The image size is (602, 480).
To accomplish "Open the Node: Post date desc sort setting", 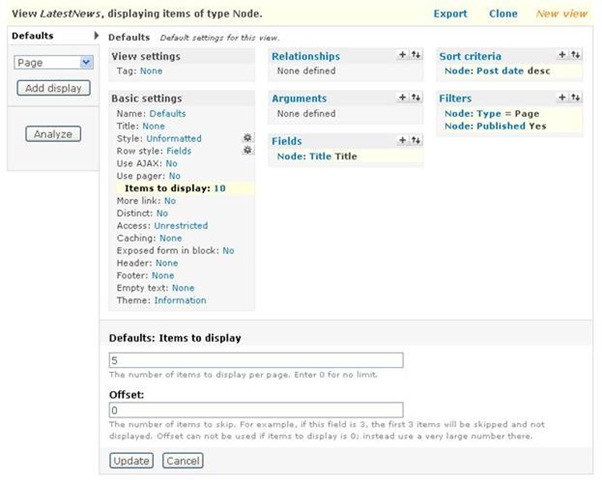I will [x=496, y=71].
